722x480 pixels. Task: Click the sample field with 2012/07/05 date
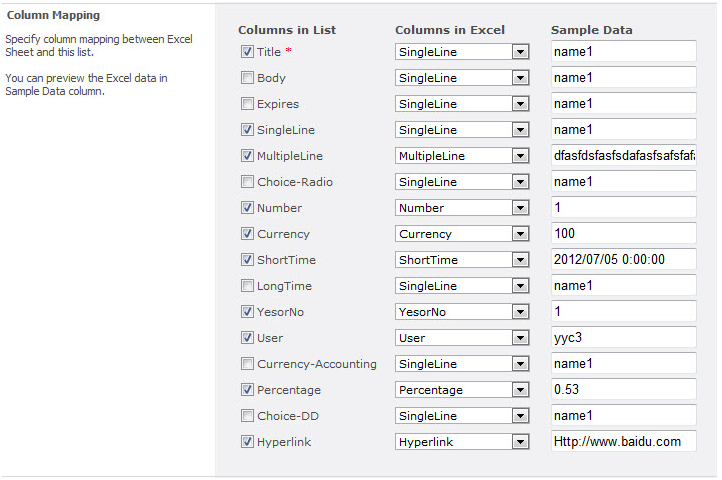[623, 259]
